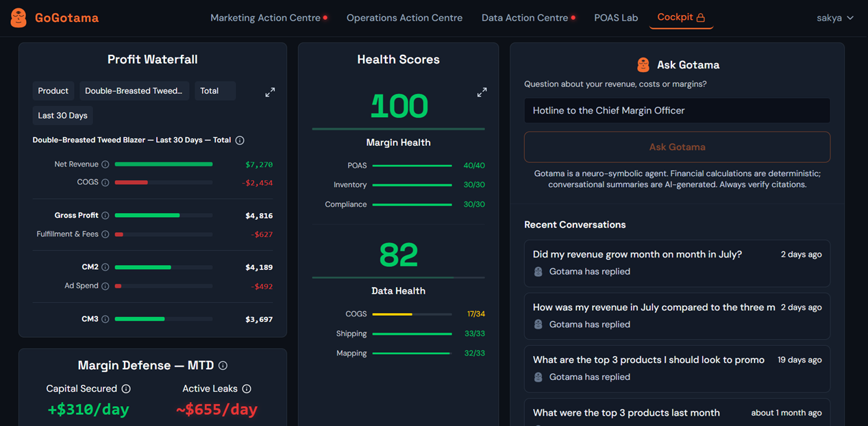Click info icon next to Active Leaks
Screen dimensions: 868x426
click(x=247, y=389)
